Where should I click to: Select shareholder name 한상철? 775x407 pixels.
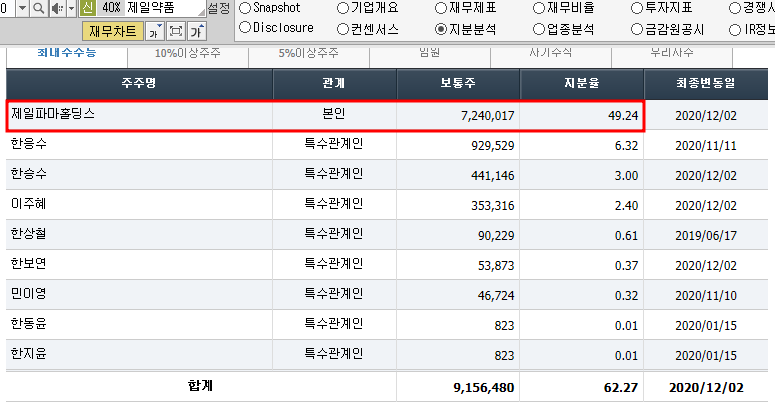pos(29,234)
